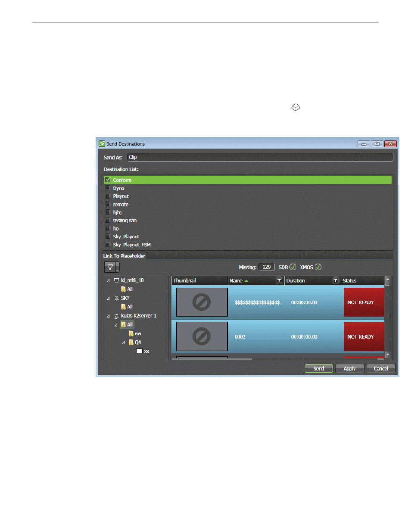The image size is (411, 532).
Task: Click the XMOS status check icon
Action: pos(318,267)
